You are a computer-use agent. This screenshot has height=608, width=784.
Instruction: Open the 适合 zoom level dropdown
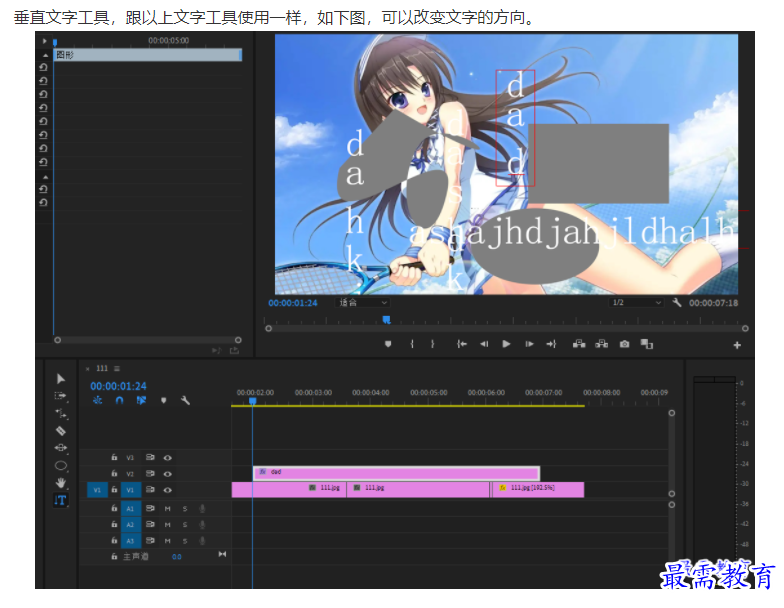coord(362,302)
